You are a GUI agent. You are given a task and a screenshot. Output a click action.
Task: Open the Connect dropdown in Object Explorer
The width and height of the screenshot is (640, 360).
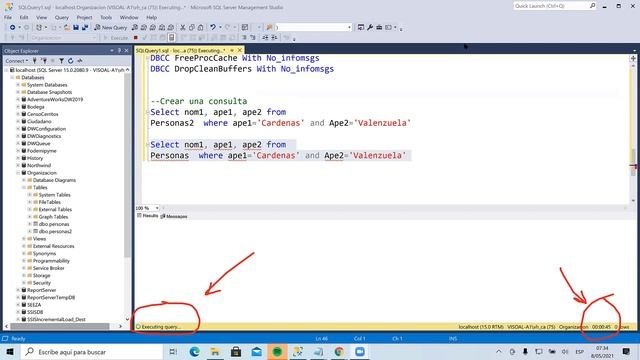(16, 61)
